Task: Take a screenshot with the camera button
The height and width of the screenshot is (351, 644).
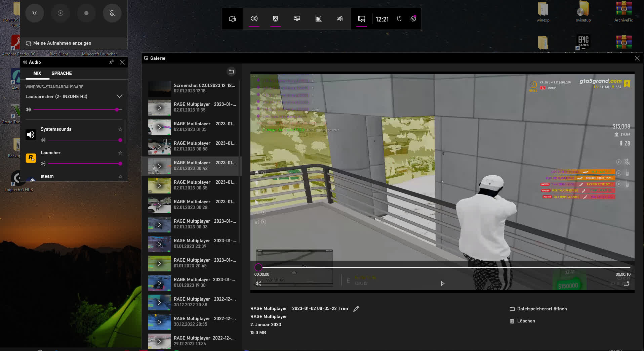Action: 35,13
